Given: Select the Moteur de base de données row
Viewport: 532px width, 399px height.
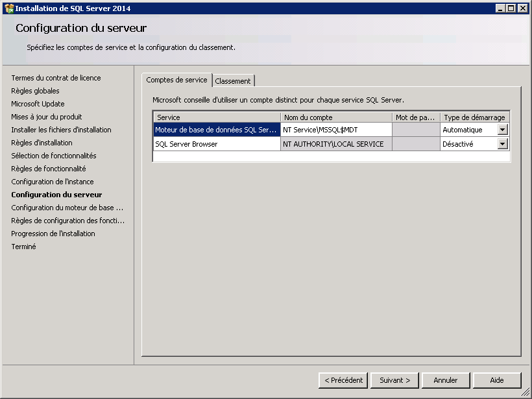Looking at the screenshot, I should point(216,130).
